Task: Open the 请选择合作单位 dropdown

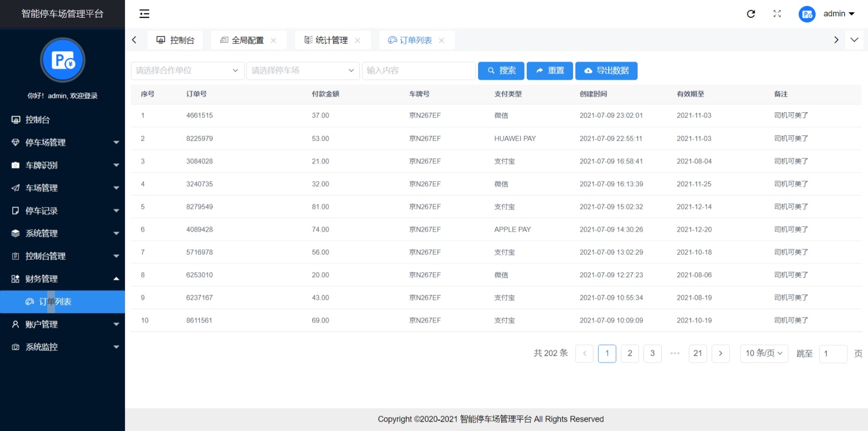Action: [188, 70]
